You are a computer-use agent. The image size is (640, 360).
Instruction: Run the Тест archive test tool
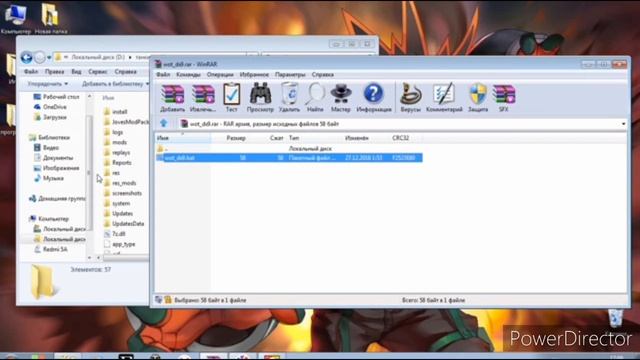tap(231, 97)
